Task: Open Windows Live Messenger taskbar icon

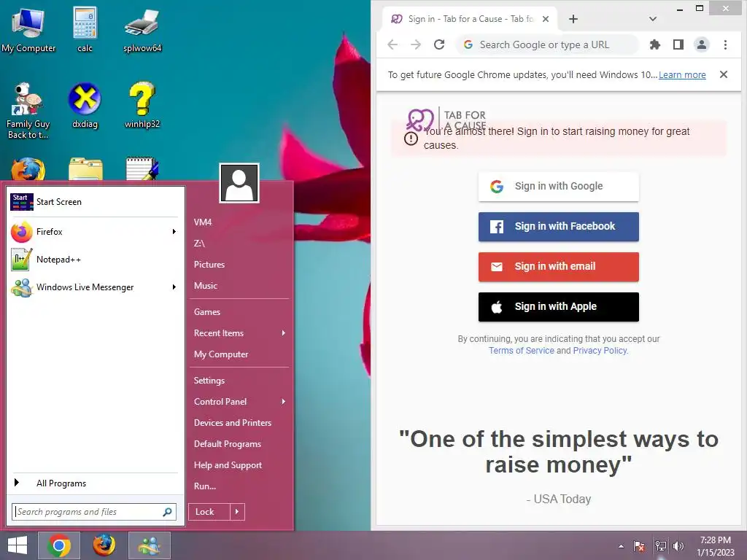Action: click(x=149, y=545)
